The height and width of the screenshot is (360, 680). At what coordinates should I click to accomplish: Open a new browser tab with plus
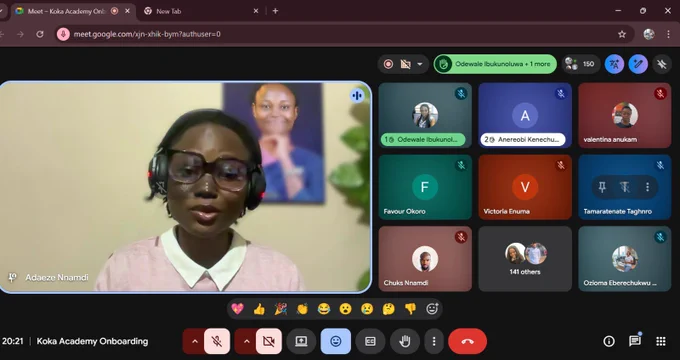coord(275,11)
